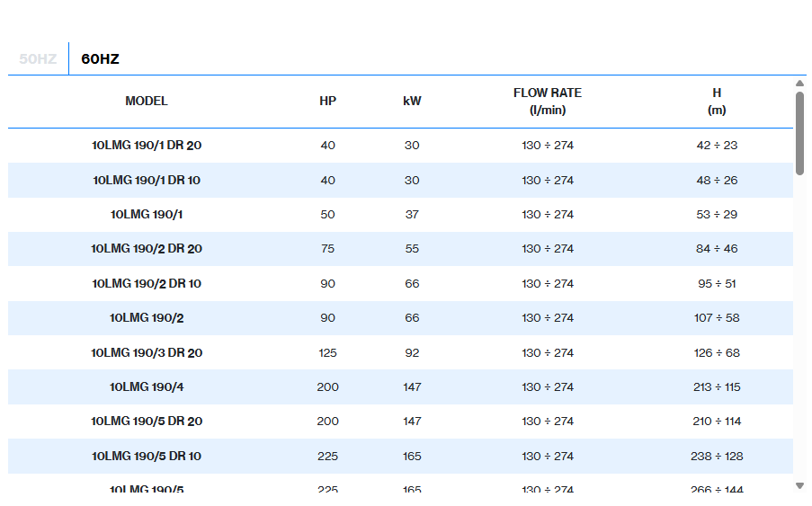Select the 60HZ tab
The image size is (812, 506).
tap(100, 59)
